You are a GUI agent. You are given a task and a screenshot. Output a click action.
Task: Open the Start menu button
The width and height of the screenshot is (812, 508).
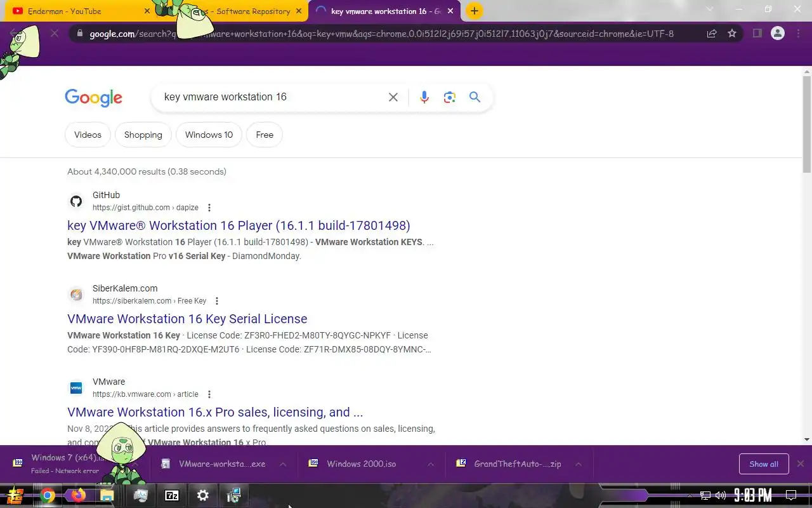point(15,495)
